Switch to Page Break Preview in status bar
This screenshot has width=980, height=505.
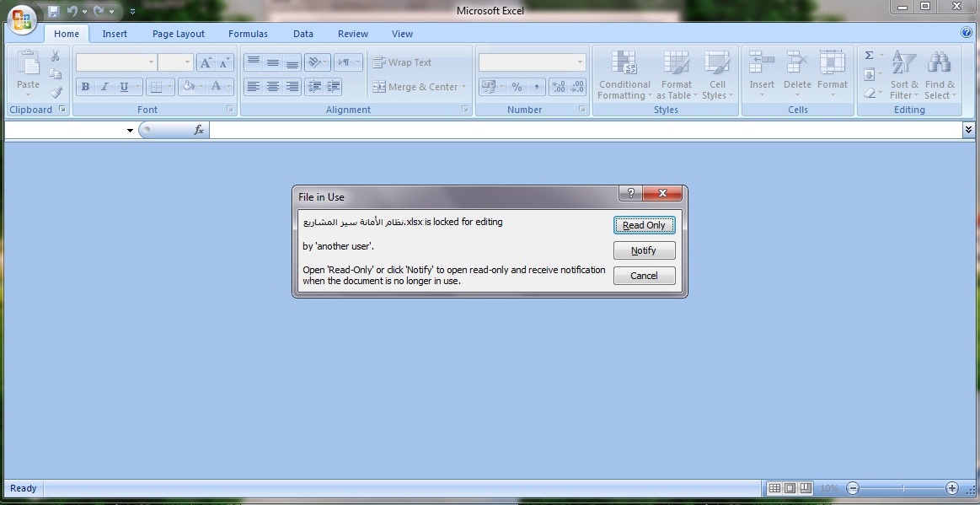806,488
